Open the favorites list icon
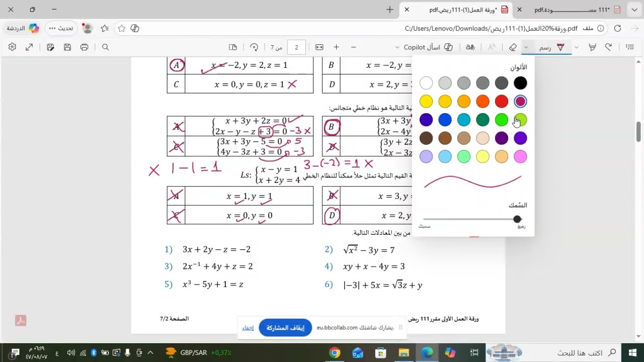644x362 pixels. click(x=105, y=28)
